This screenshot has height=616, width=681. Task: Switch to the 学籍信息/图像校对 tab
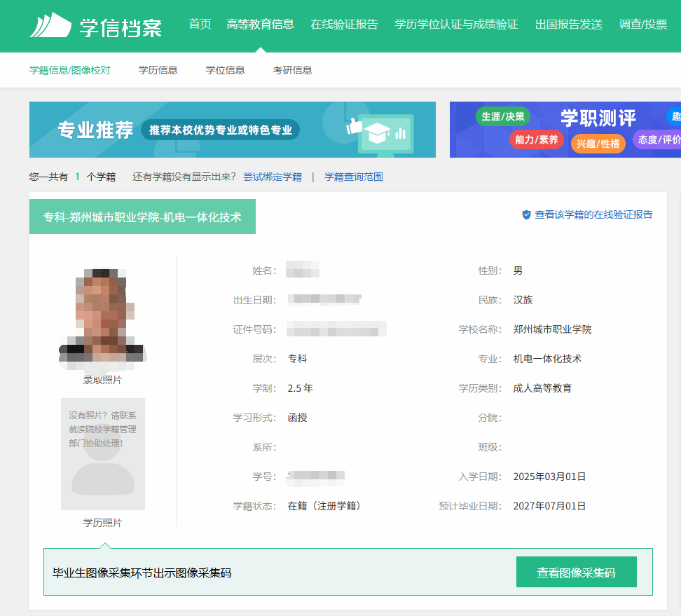(69, 70)
